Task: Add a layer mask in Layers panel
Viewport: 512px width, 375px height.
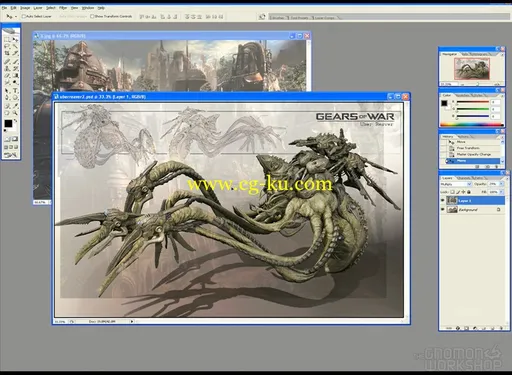Action: point(466,328)
